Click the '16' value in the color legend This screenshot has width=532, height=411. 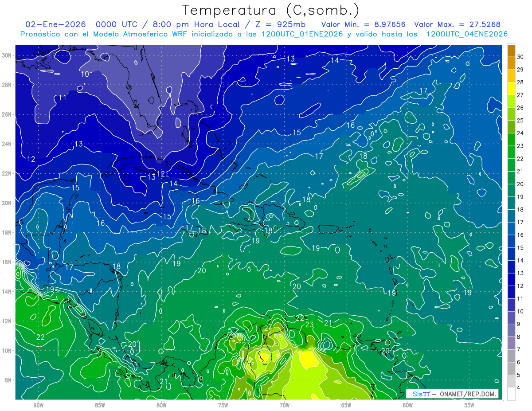tap(520, 235)
